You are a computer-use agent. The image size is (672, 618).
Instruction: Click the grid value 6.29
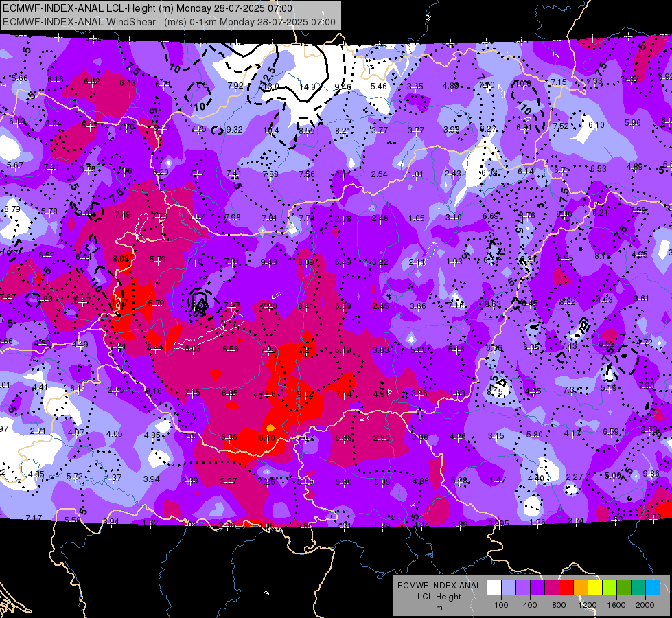click(x=382, y=525)
